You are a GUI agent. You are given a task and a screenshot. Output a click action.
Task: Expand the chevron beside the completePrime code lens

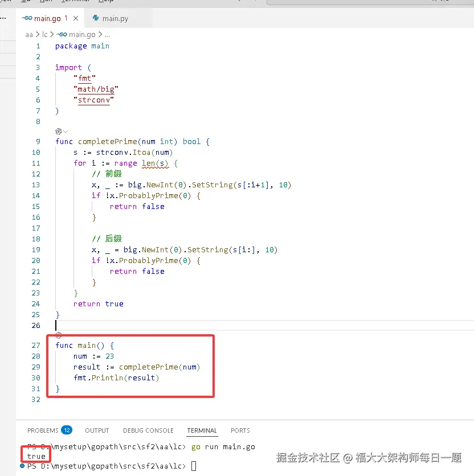pos(66,132)
